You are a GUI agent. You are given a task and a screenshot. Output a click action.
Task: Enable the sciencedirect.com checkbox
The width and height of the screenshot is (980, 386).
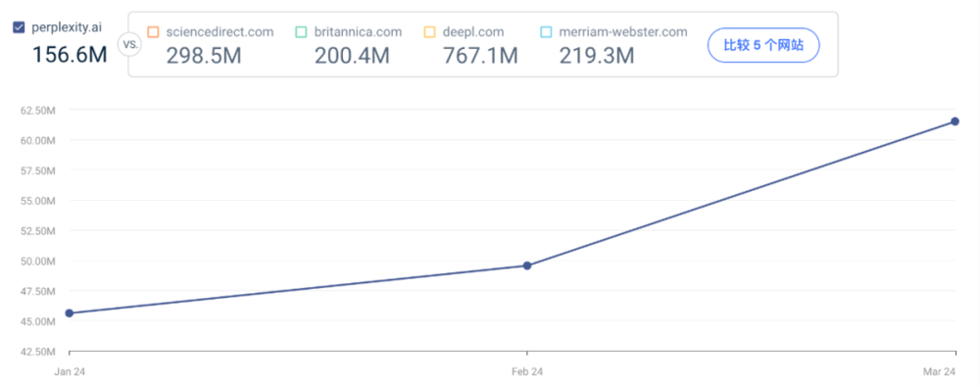(x=153, y=32)
